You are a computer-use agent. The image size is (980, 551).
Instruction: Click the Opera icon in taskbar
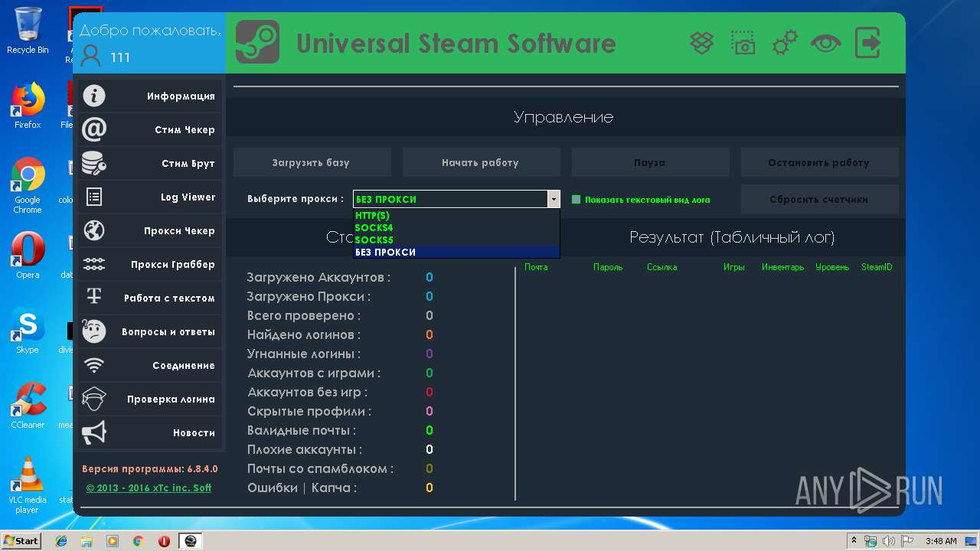coord(164,541)
